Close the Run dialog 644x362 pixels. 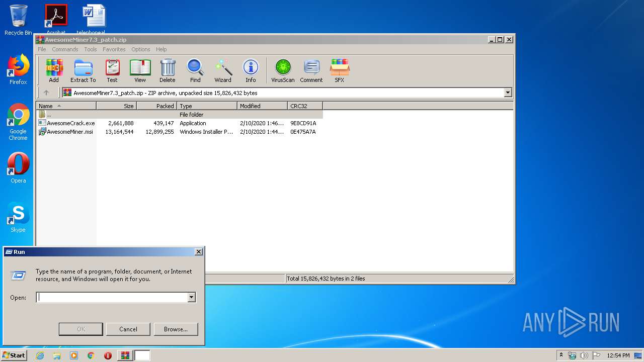199,252
